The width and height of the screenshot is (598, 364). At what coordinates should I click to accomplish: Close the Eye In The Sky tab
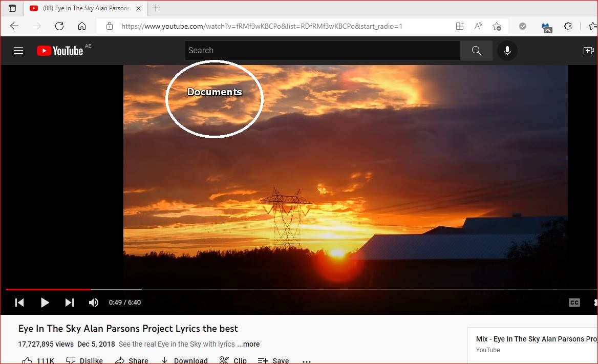pyautogui.click(x=138, y=8)
